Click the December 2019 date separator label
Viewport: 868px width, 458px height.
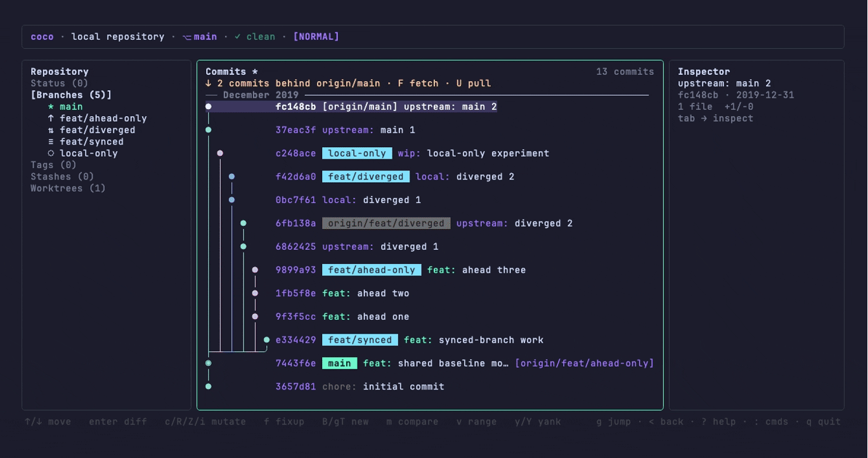pyautogui.click(x=261, y=95)
